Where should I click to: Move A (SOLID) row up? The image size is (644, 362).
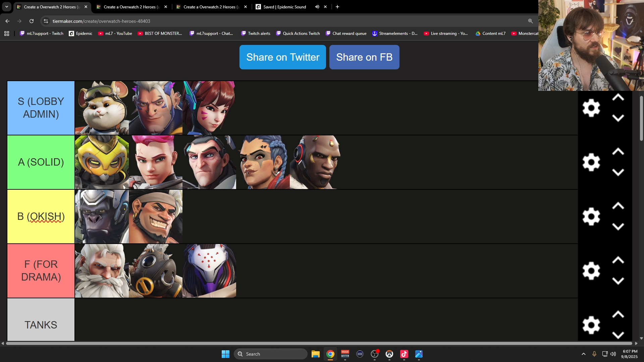[618, 152]
